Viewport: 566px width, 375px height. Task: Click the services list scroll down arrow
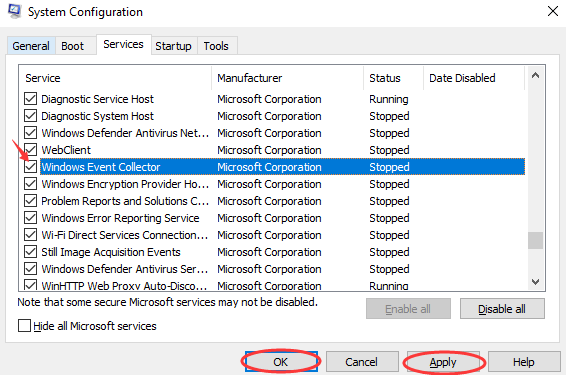point(536,282)
